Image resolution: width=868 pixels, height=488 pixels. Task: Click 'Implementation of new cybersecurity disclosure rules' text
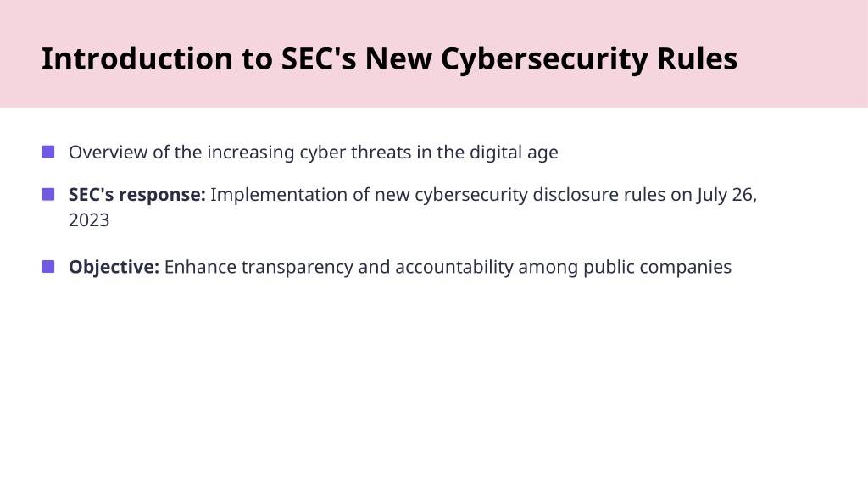coord(438,195)
